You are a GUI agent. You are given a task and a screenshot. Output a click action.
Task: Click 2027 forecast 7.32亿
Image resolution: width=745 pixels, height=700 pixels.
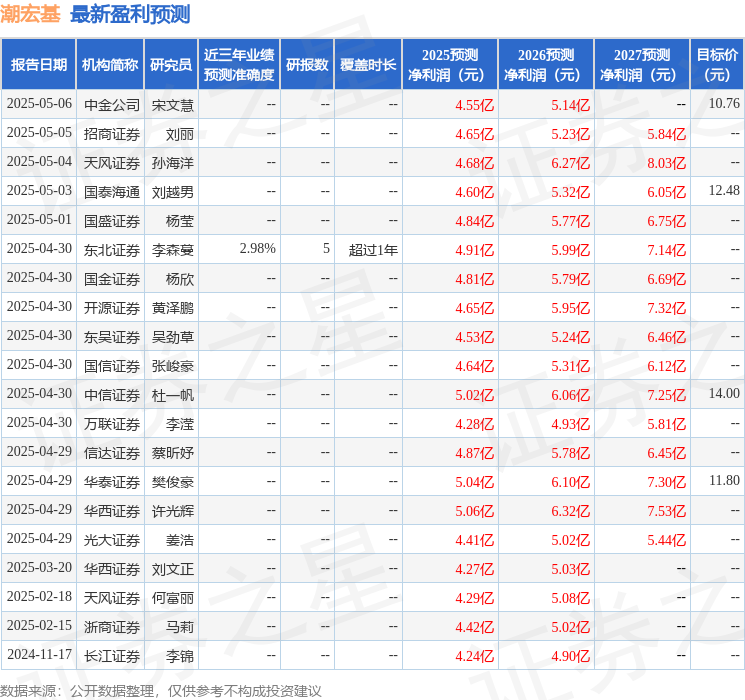[x=667, y=308]
